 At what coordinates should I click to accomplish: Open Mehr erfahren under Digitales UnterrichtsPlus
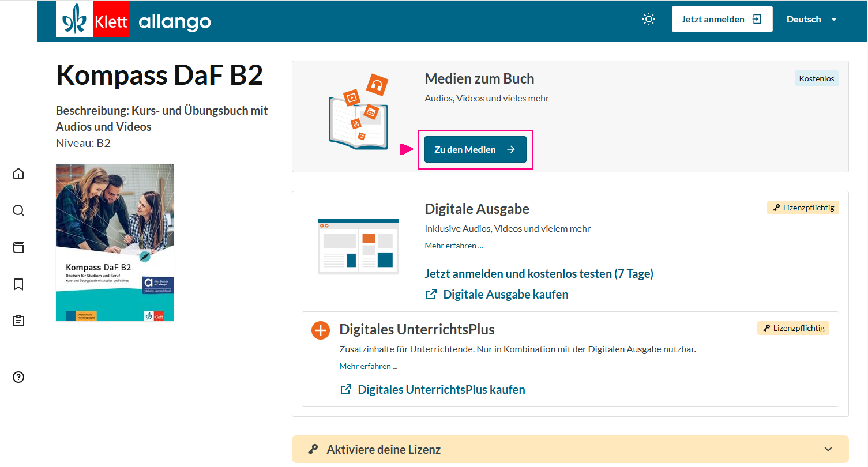[369, 366]
